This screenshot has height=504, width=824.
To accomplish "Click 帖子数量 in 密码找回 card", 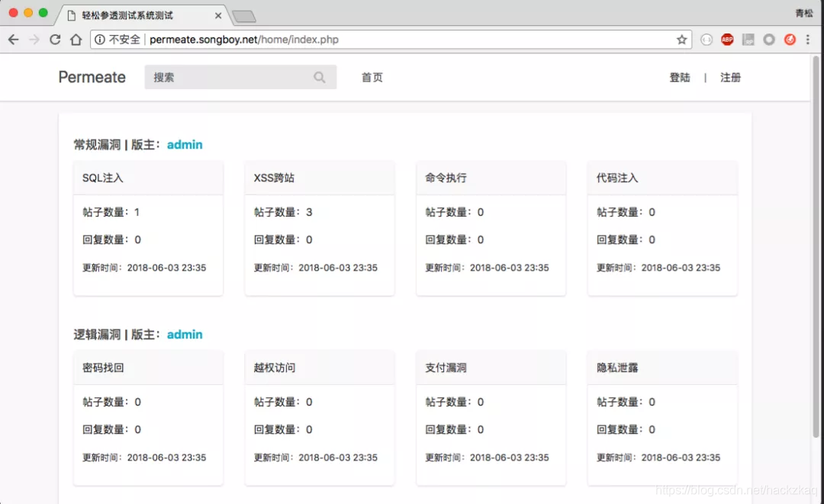I will pyautogui.click(x=111, y=402).
